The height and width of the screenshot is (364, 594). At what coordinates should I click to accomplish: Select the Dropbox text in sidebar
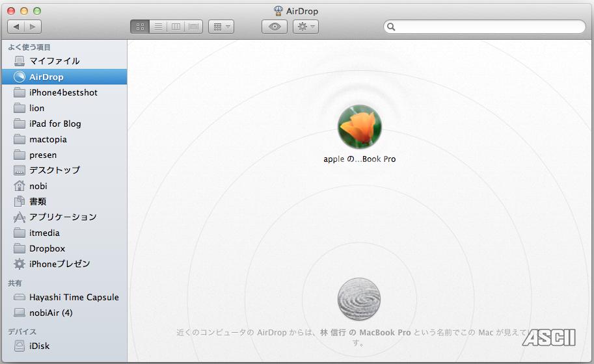click(x=47, y=248)
